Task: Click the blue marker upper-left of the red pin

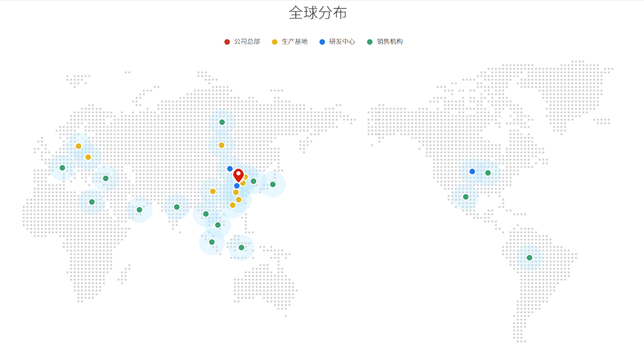Action: [230, 169]
